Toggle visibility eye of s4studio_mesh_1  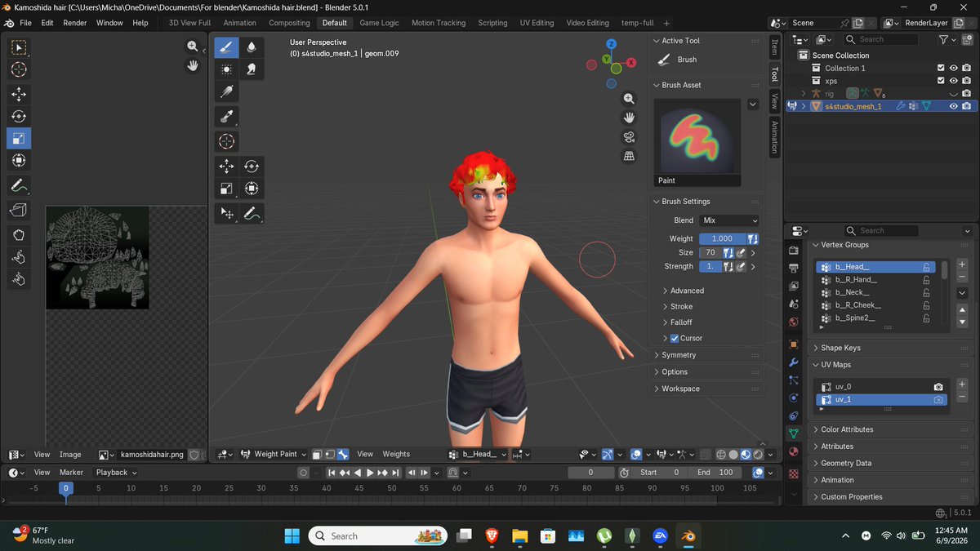(x=953, y=106)
